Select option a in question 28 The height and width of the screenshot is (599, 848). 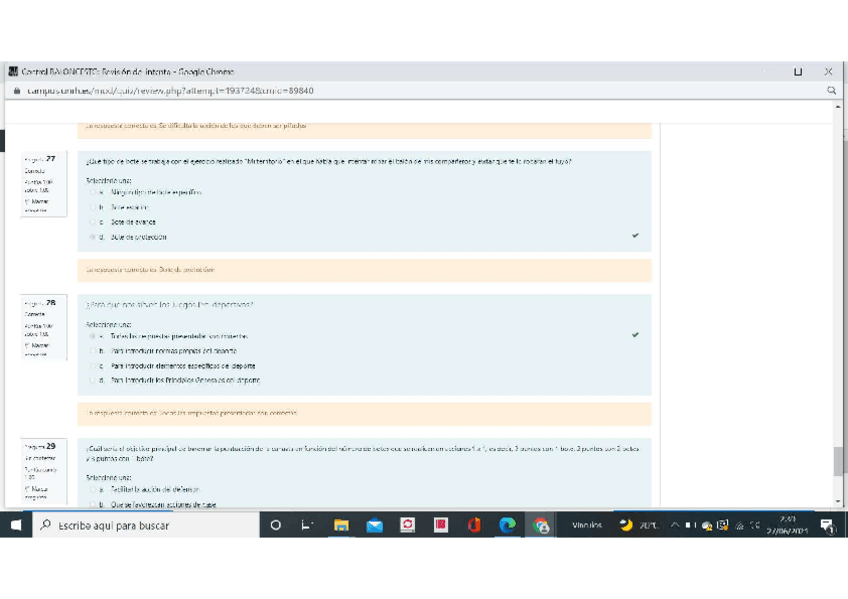pyautogui.click(x=93, y=336)
